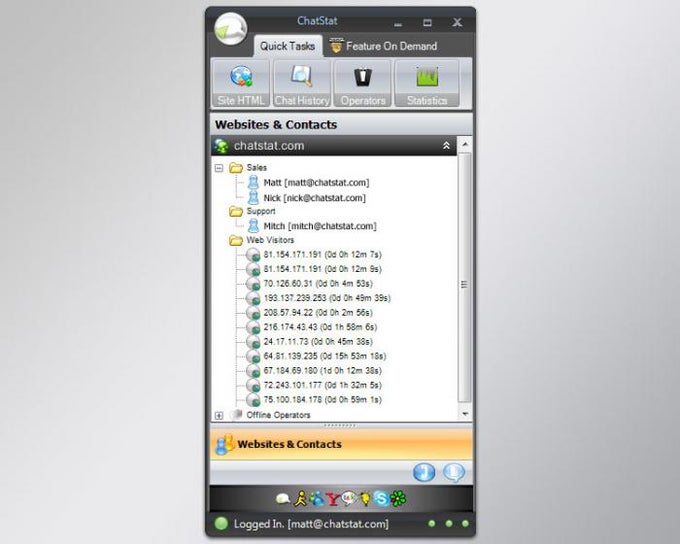Switch to the Quick Tasks tab
The image size is (680, 544).
coord(288,46)
